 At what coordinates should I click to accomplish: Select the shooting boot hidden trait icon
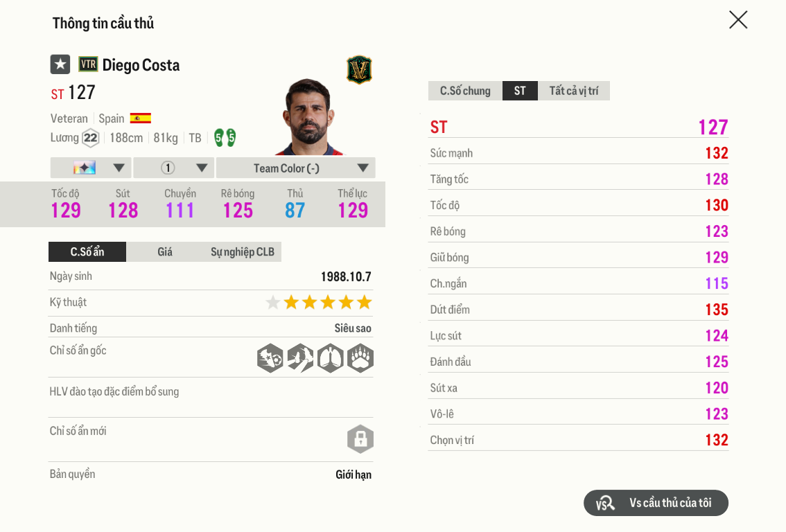[x=270, y=358]
